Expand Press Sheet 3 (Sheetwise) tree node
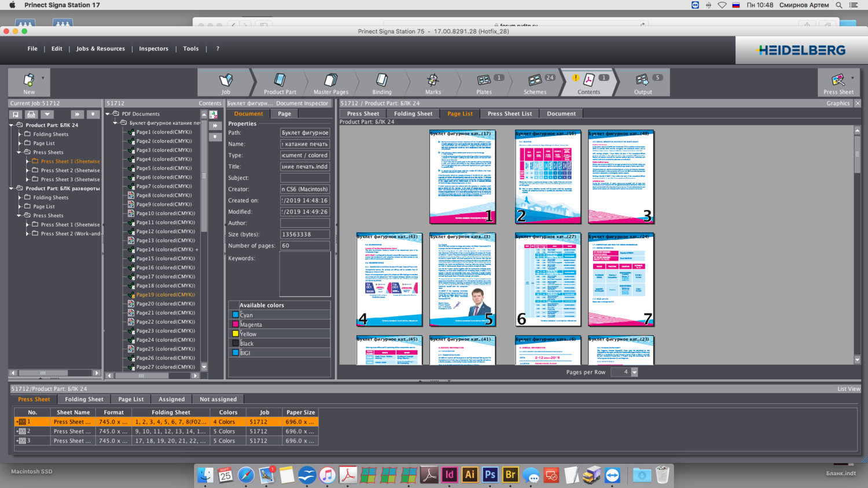The image size is (868, 488). pos(27,179)
